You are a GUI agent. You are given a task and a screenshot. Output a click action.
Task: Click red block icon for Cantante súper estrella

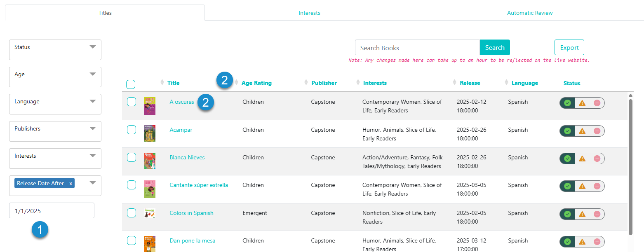pyautogui.click(x=597, y=186)
